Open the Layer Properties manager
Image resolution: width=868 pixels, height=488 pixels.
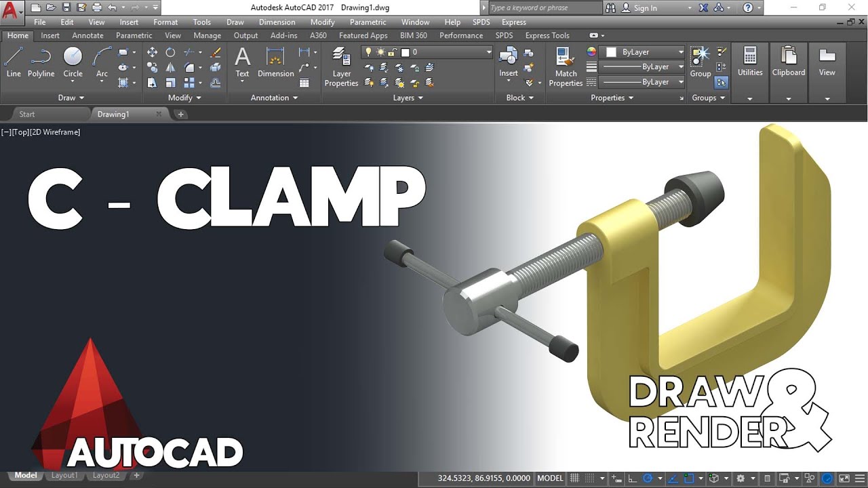click(x=341, y=67)
